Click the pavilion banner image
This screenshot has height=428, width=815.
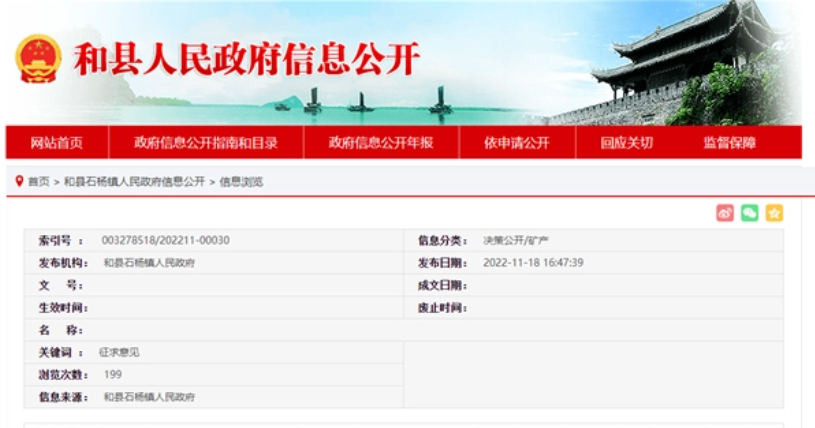690,65
